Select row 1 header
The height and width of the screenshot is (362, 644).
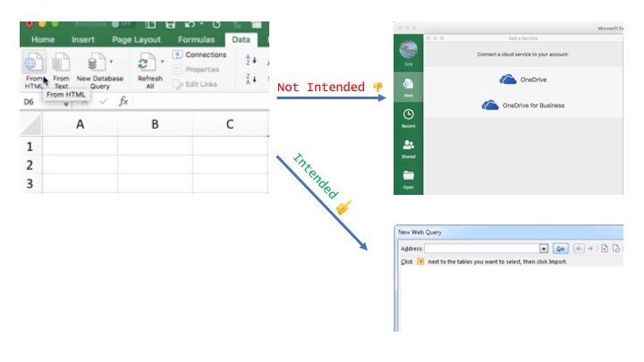(30, 146)
